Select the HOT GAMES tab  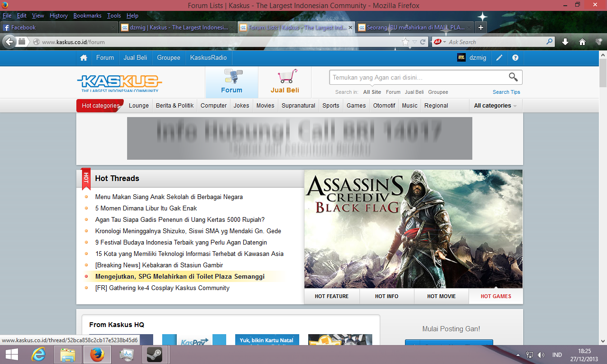(496, 296)
